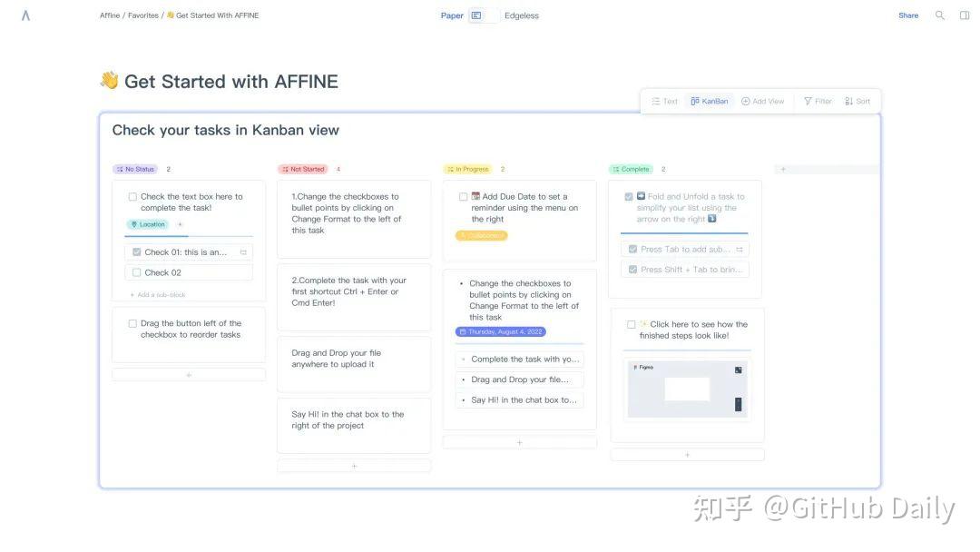Click the AFFiNE logo icon

tap(25, 15)
